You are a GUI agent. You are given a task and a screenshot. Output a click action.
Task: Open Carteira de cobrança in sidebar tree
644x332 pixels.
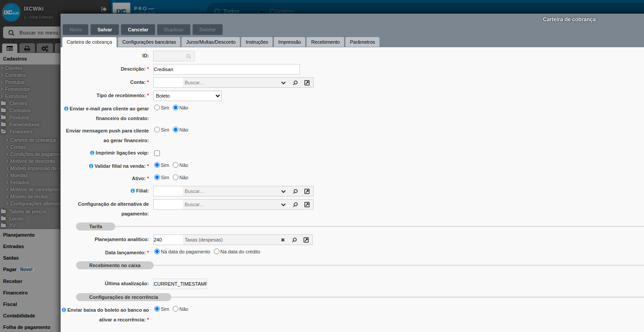(33, 140)
